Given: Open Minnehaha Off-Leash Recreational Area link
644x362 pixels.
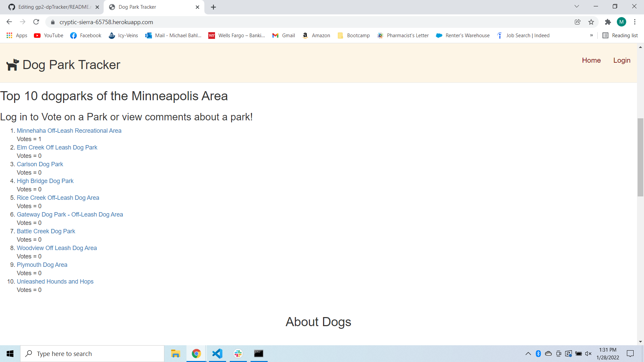Looking at the screenshot, I should tap(69, 131).
